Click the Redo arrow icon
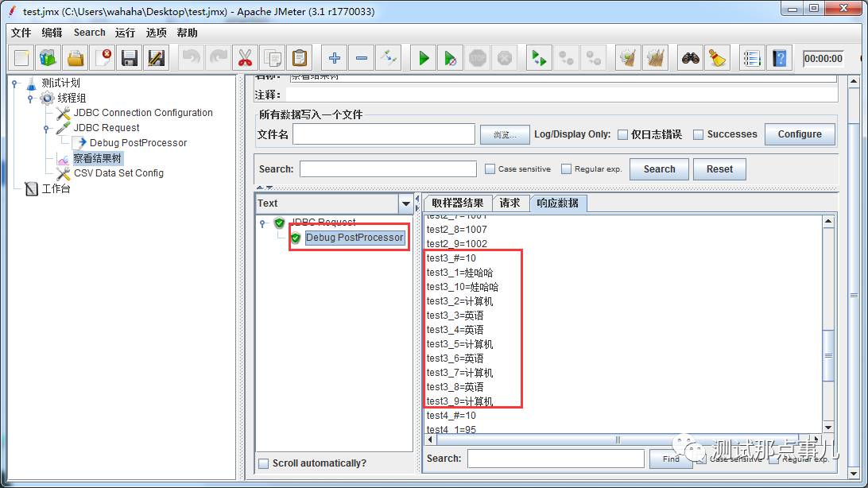This screenshot has height=488, width=868. tap(219, 58)
